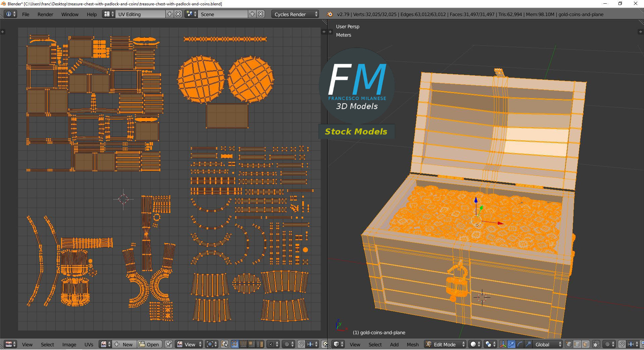Select UV face selection mode

[x=252, y=344]
